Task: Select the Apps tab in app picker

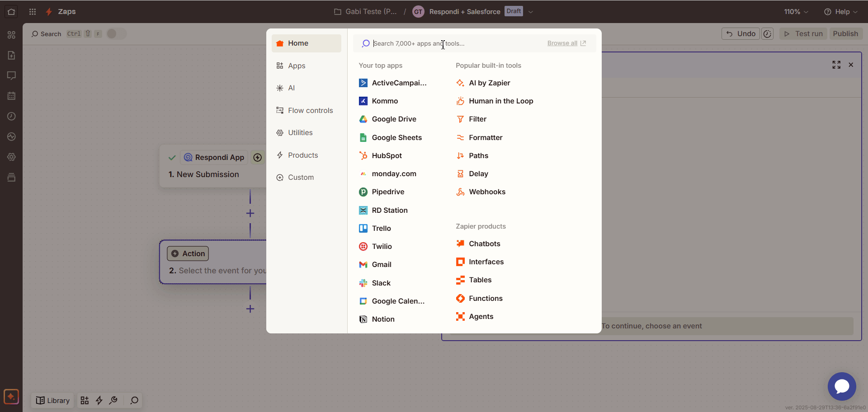Action: [307, 66]
